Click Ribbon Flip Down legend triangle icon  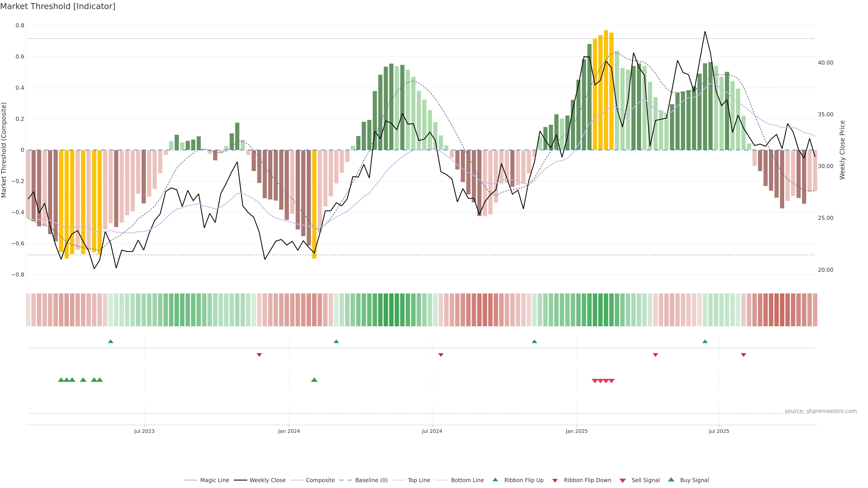point(555,481)
